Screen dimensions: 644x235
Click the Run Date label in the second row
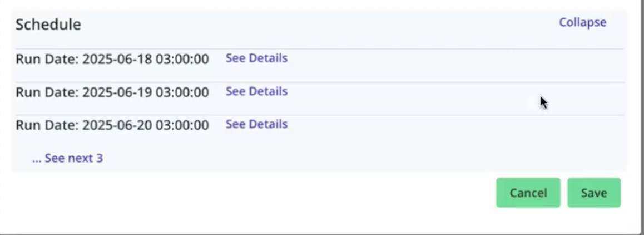pyautogui.click(x=47, y=92)
